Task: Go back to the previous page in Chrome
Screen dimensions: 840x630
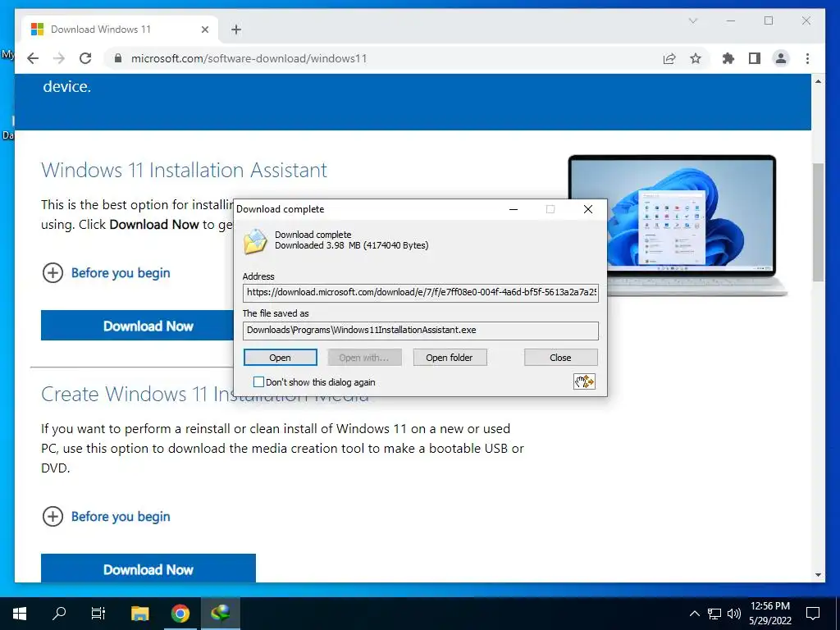Action: pyautogui.click(x=33, y=58)
